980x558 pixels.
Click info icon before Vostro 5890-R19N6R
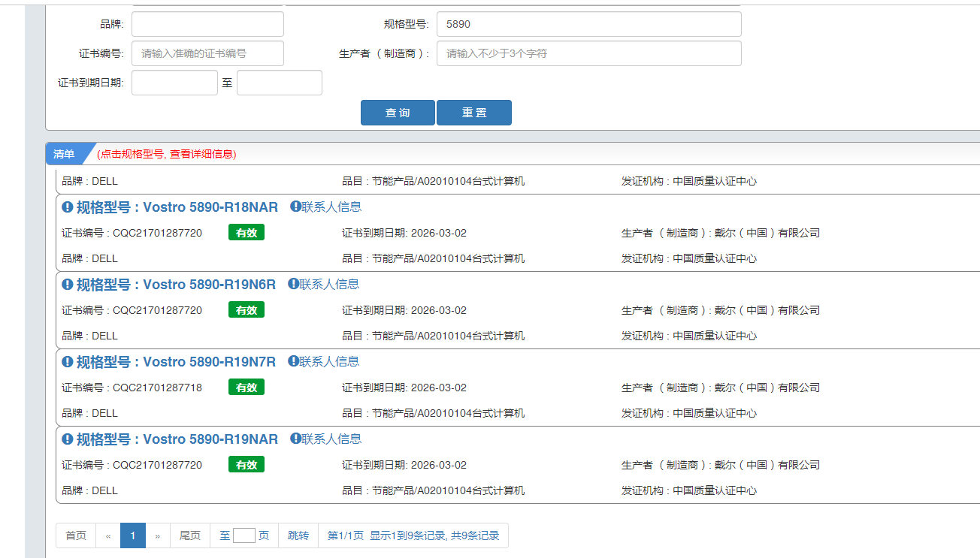tap(67, 285)
